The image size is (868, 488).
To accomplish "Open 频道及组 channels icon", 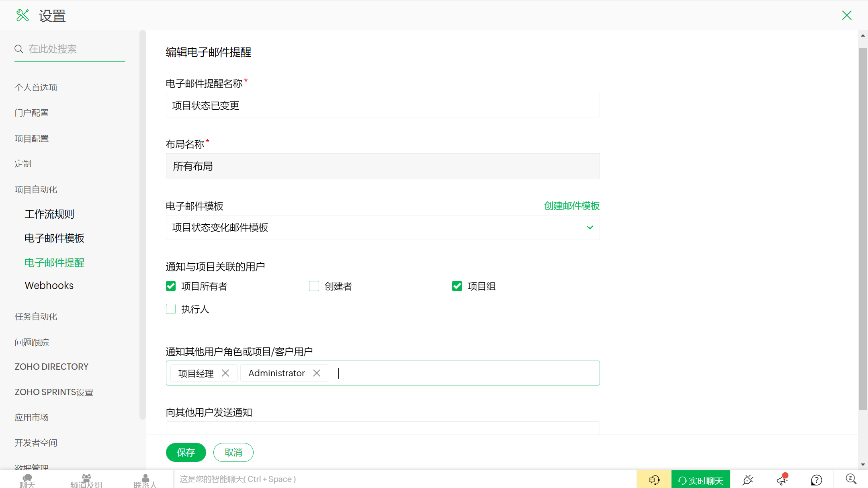I will 86,480.
